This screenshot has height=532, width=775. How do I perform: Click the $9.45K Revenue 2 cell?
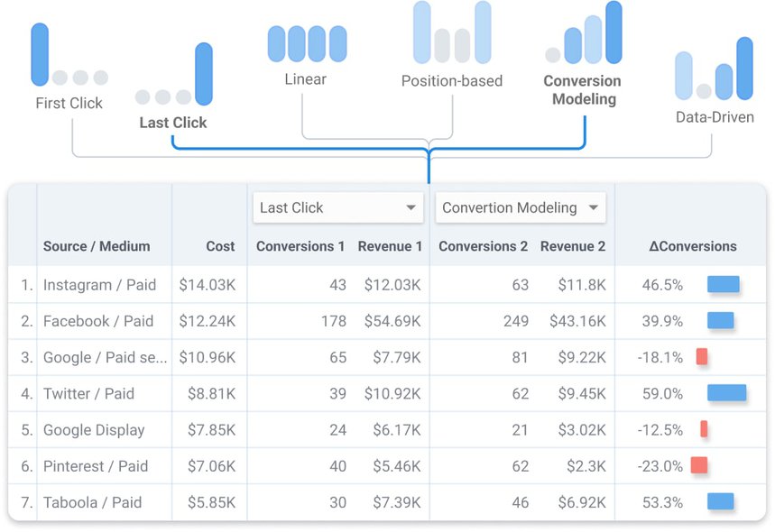click(x=582, y=394)
